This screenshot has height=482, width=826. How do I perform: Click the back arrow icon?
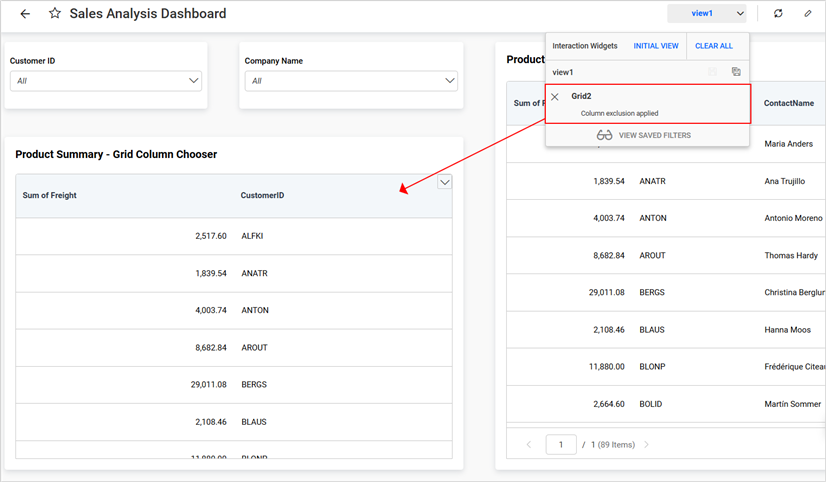25,14
